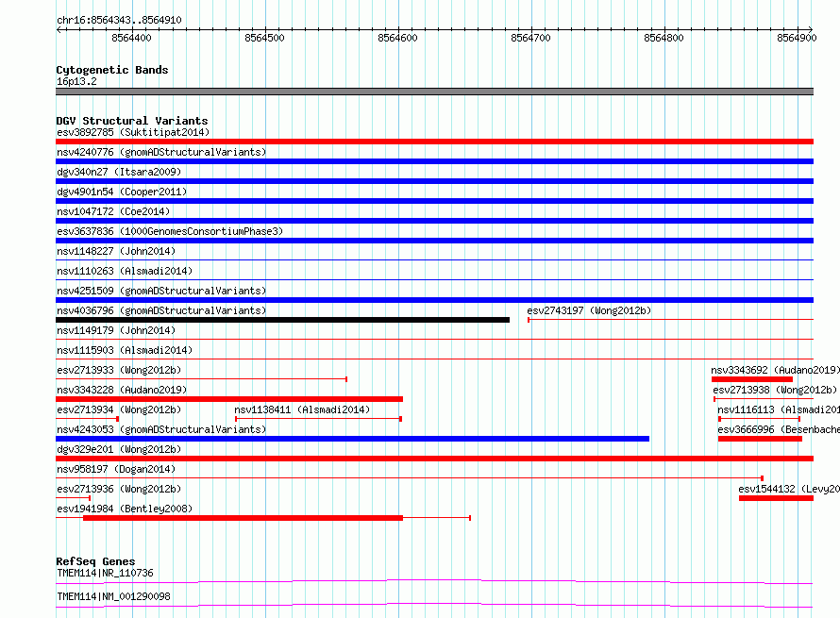The height and width of the screenshot is (618, 840).
Task: Open the nsv1138411 (Alsmadi2014) label
Action: coord(302,409)
